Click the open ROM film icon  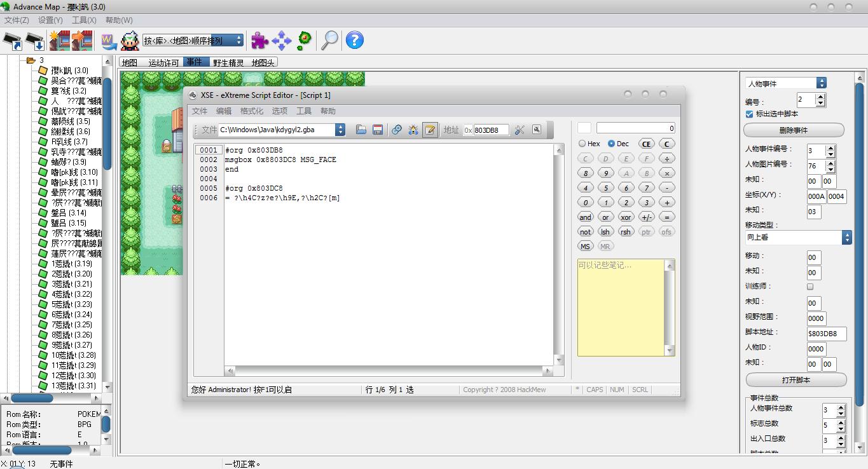point(13,41)
